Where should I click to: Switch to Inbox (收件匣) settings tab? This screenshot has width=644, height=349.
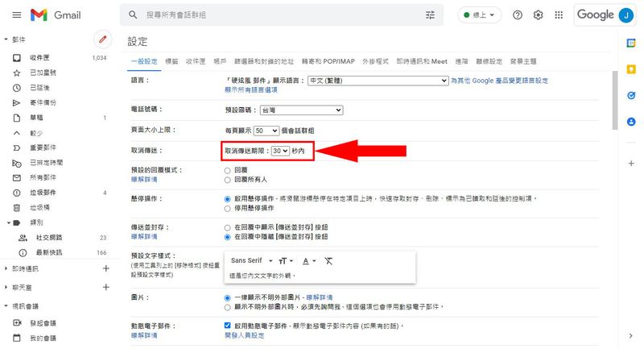196,61
